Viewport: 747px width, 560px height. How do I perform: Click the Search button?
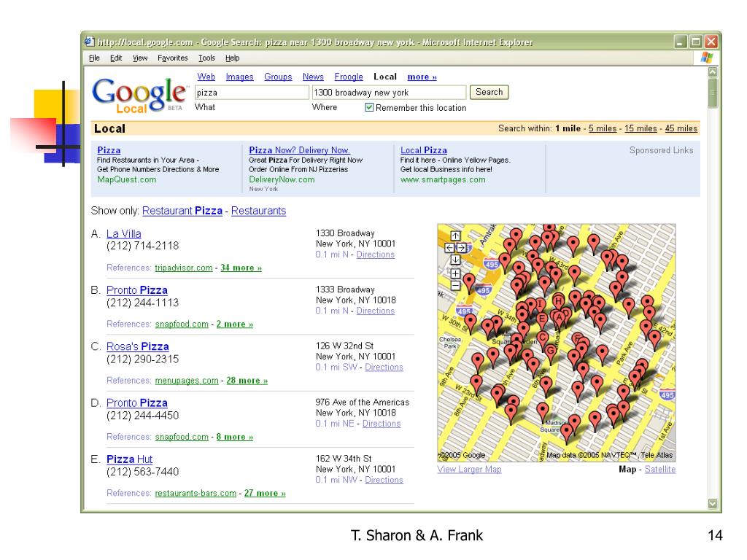coord(489,92)
